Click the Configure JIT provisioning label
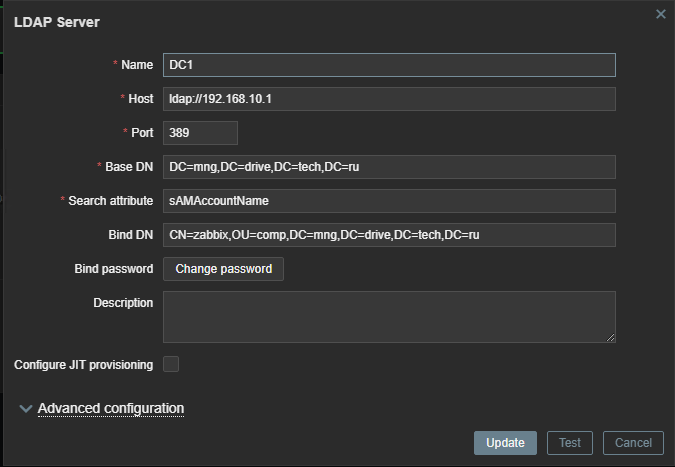 [x=83, y=365]
